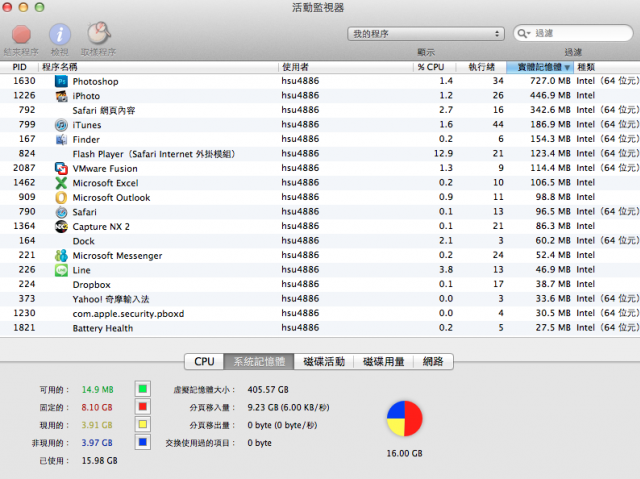This screenshot has height=479, width=640.
Task: Switch to the 系統記憶體 tab
Action: click(259, 361)
